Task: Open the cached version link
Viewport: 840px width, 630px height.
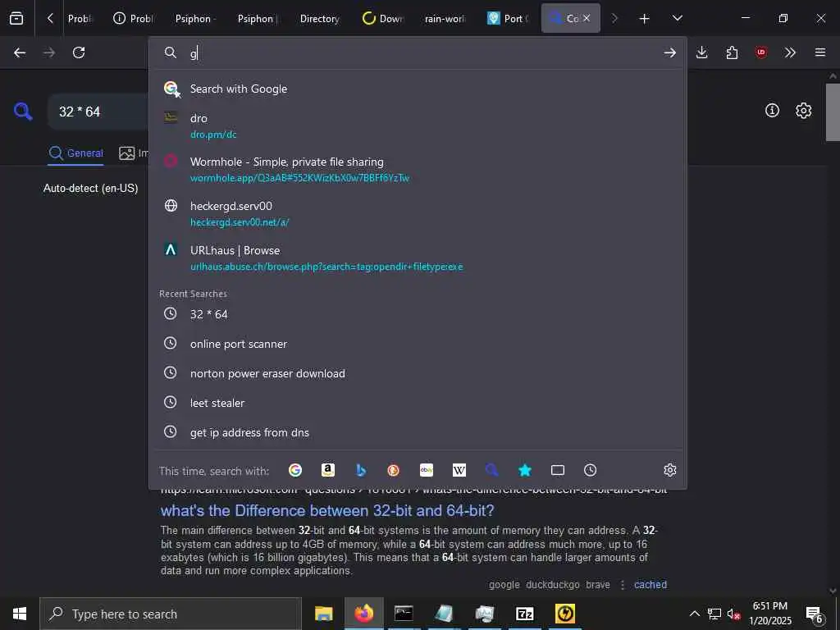Action: point(651,584)
